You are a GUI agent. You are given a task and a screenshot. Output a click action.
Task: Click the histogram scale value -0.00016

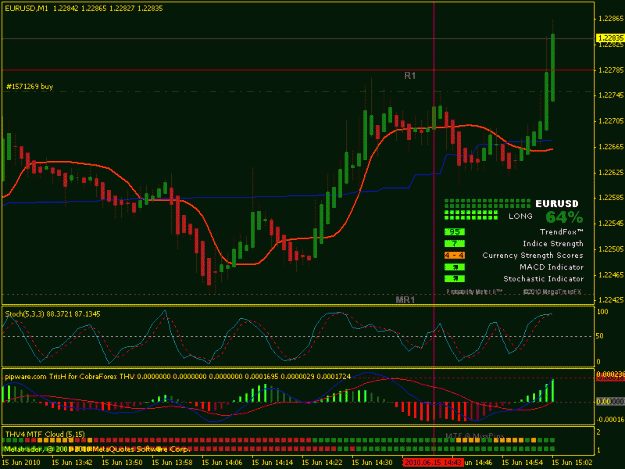pyautogui.click(x=610, y=420)
